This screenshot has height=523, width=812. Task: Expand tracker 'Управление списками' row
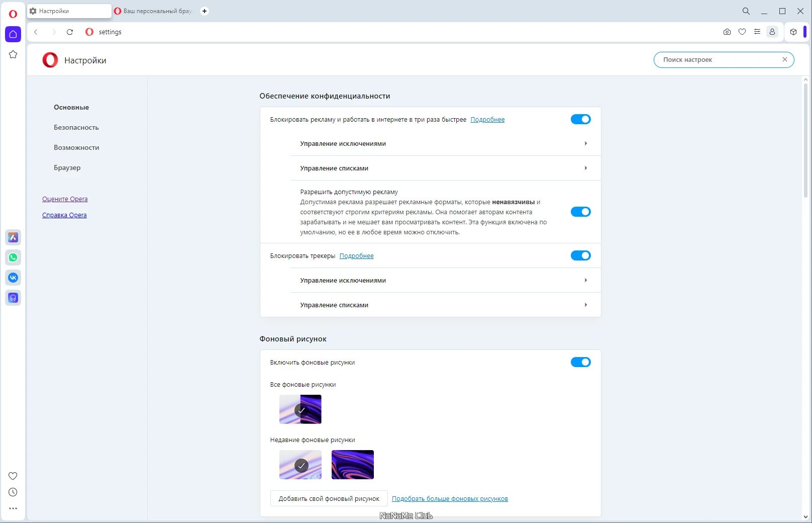[445, 305]
